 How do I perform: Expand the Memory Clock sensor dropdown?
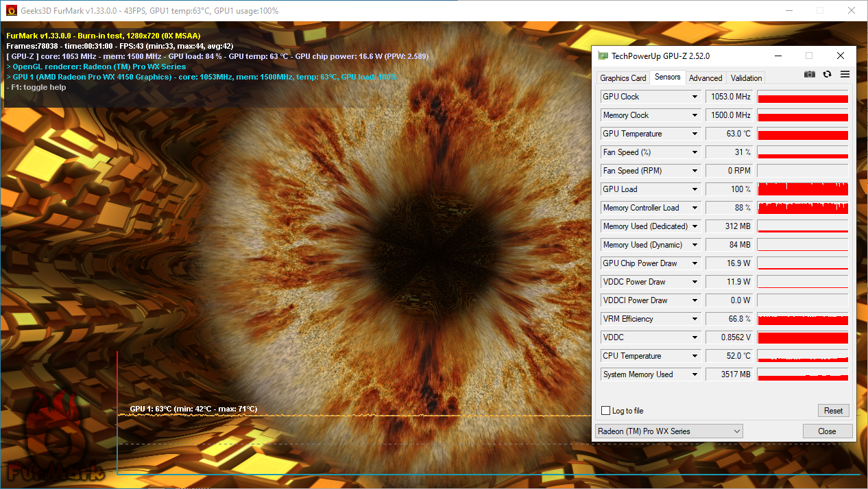pyautogui.click(x=695, y=115)
